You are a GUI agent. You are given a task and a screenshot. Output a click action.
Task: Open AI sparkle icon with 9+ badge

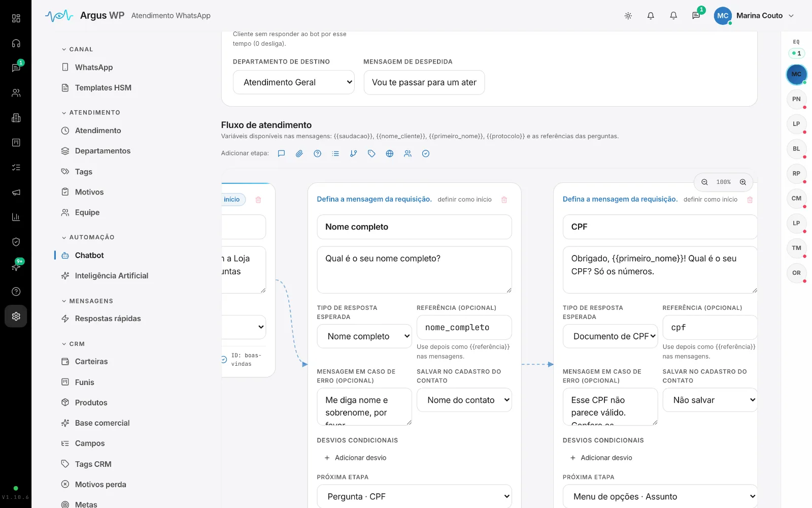(16, 267)
